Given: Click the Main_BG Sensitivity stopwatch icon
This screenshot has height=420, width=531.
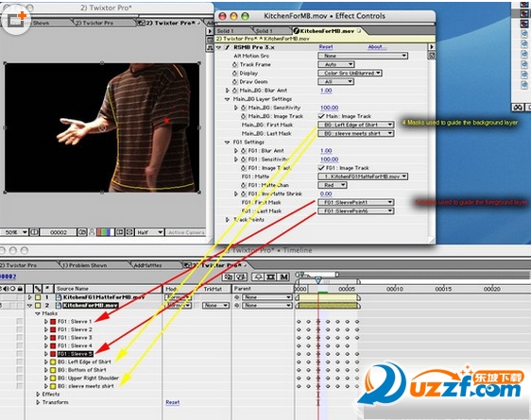Looking at the screenshot, I should coord(243,108).
